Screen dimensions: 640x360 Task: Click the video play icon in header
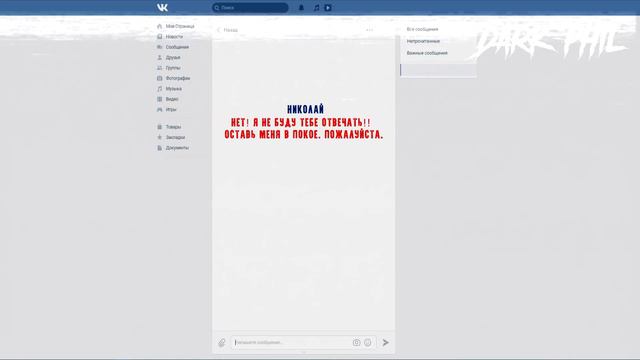[328, 7]
